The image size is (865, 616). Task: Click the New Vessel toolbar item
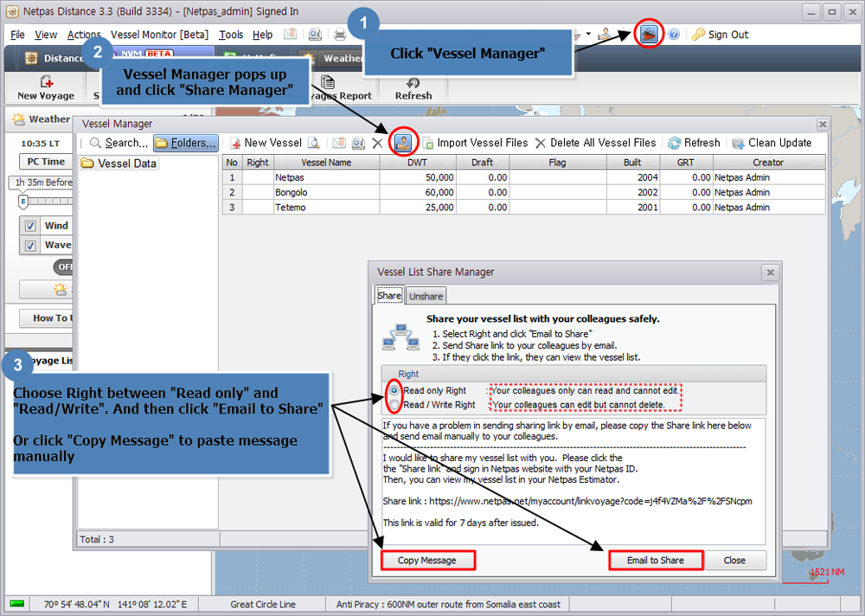(x=266, y=143)
